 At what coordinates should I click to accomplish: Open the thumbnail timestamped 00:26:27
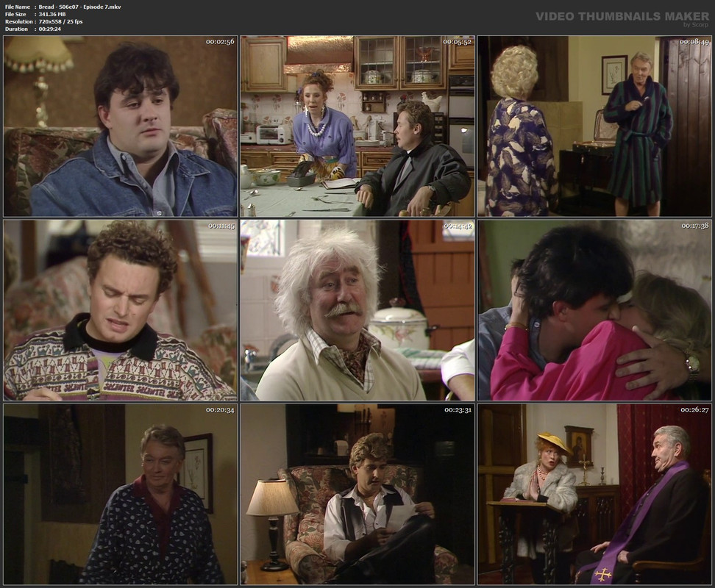pyautogui.click(x=594, y=494)
